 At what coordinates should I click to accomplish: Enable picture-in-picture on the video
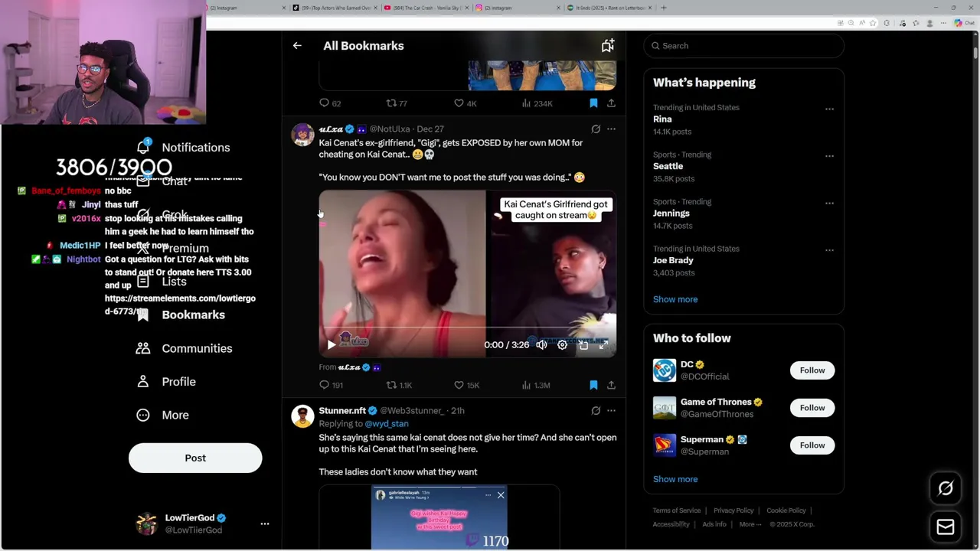click(x=583, y=345)
